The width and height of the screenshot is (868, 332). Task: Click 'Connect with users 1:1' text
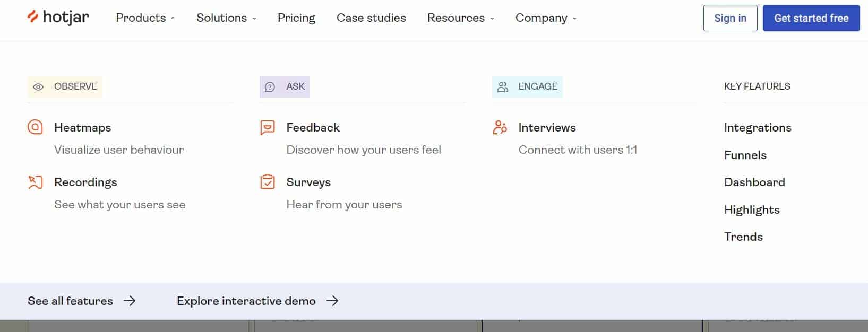coord(578,150)
